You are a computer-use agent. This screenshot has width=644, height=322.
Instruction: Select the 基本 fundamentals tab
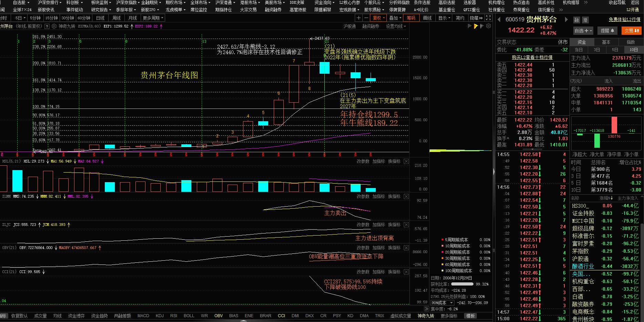coord(606,42)
